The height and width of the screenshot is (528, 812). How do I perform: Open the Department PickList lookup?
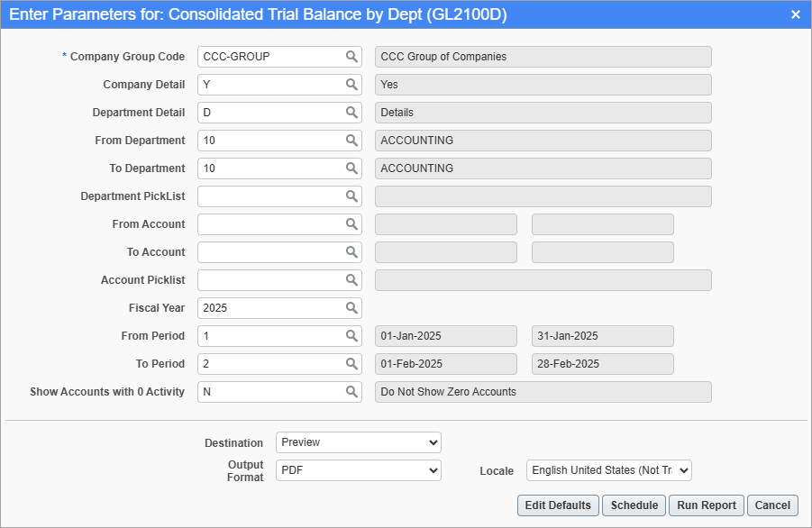(351, 196)
